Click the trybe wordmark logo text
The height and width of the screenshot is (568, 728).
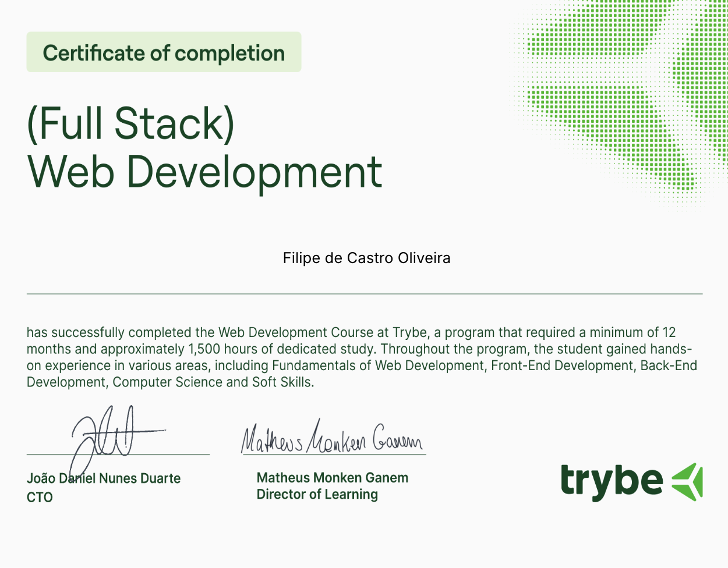[x=611, y=481]
